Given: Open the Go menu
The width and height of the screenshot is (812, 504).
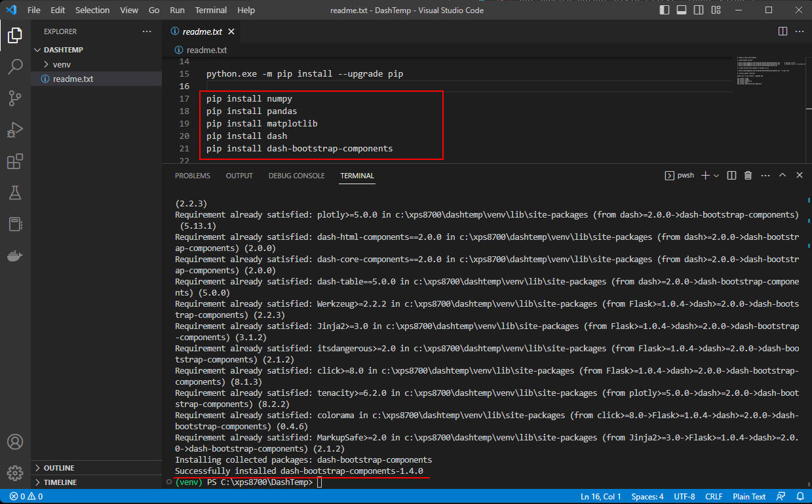Looking at the screenshot, I should pyautogui.click(x=154, y=10).
